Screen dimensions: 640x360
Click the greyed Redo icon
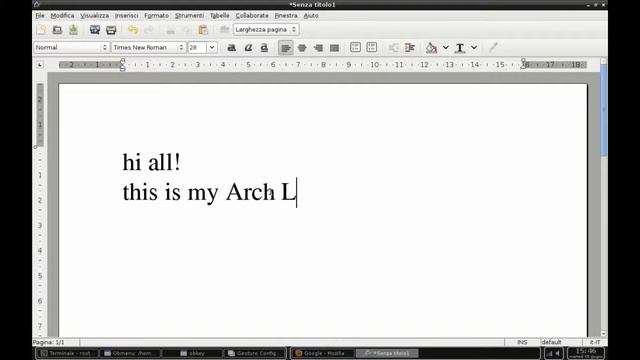[149, 30]
